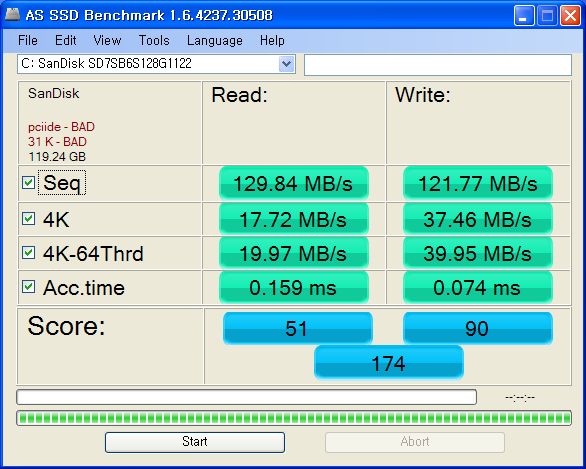Toggle the Acc.time checkbox
Viewport: 586px width, 469px height.
click(29, 287)
